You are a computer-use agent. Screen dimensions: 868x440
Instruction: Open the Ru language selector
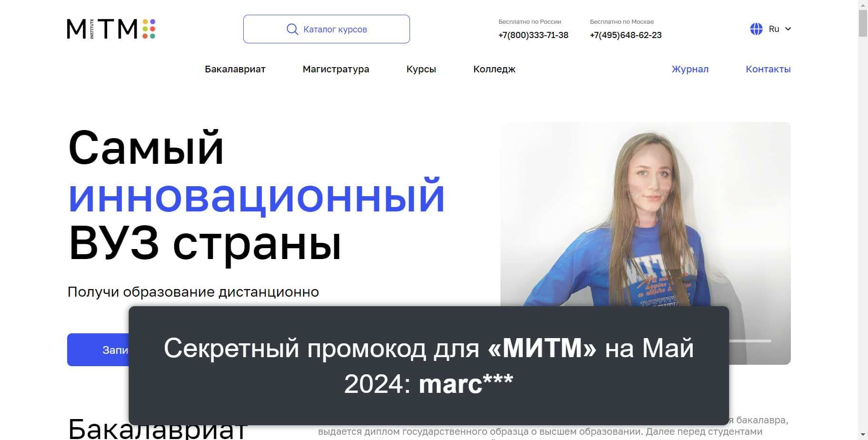tap(770, 29)
